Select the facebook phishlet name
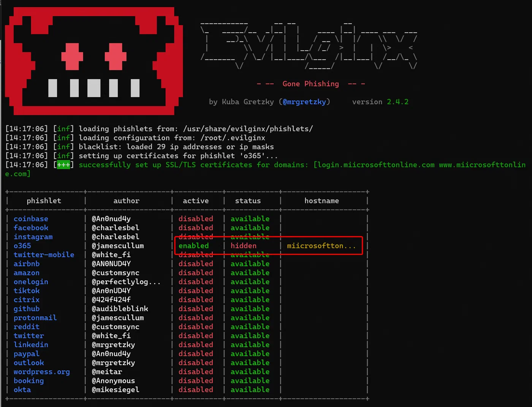Screen dimensions: 532x407 31,228
